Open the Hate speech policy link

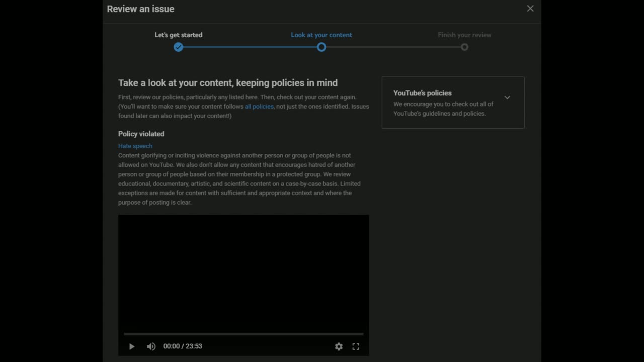135,146
